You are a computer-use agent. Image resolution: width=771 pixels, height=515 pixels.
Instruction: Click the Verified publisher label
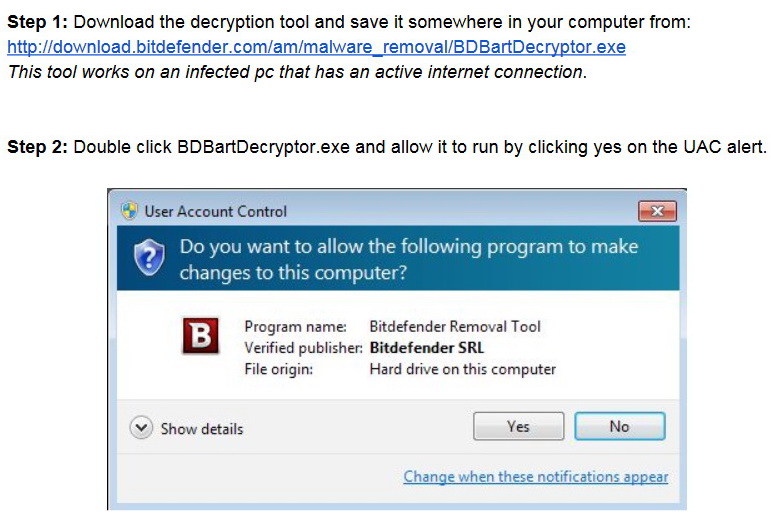[302, 347]
